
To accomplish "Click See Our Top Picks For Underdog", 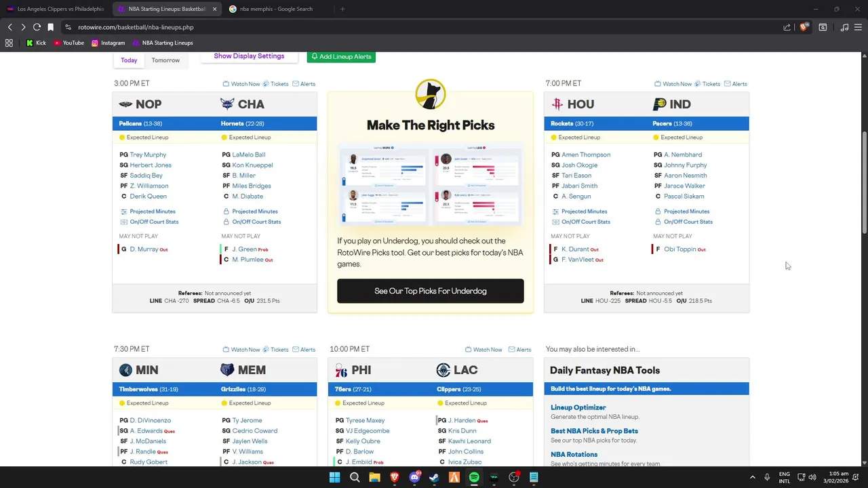I will tap(431, 291).
